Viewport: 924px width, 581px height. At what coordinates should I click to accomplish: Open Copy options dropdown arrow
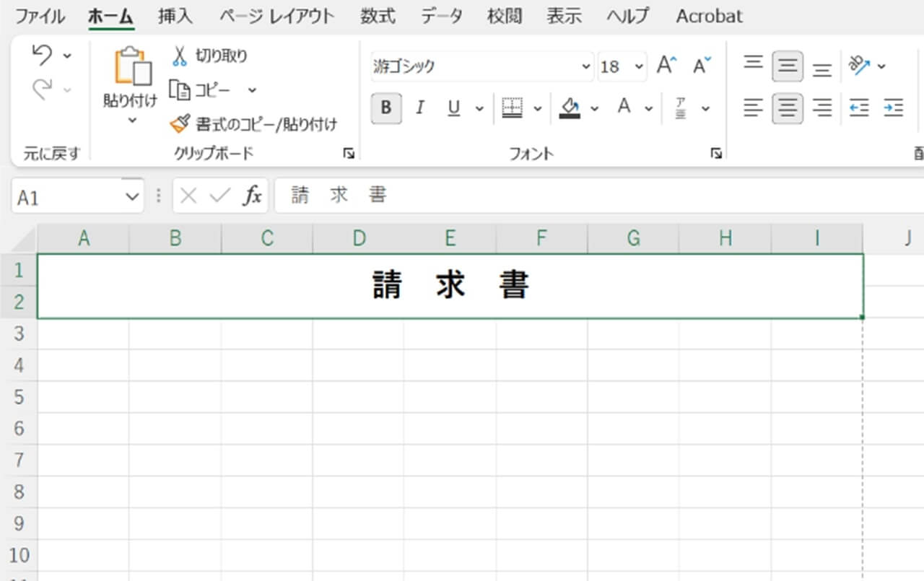[x=252, y=90]
